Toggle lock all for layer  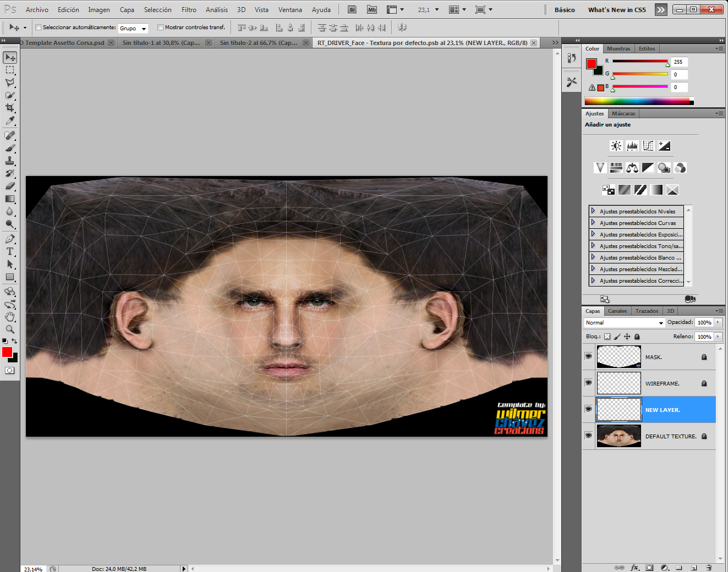click(x=637, y=337)
